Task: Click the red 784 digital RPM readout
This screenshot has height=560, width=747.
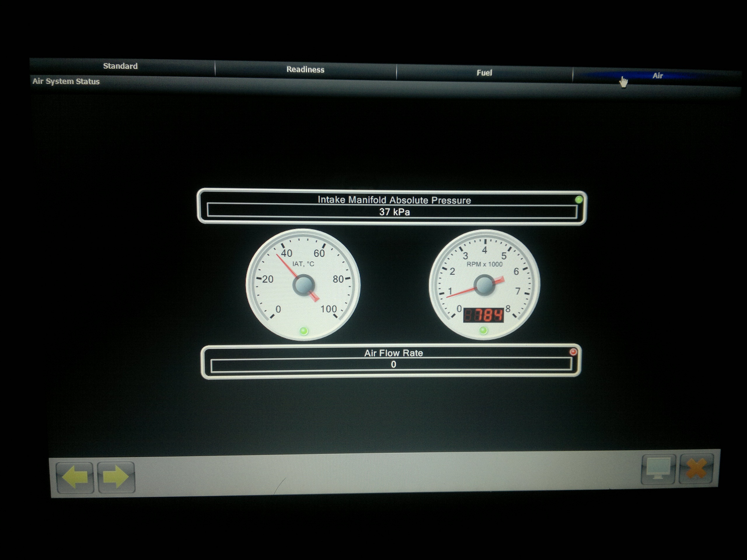Action: tap(483, 315)
